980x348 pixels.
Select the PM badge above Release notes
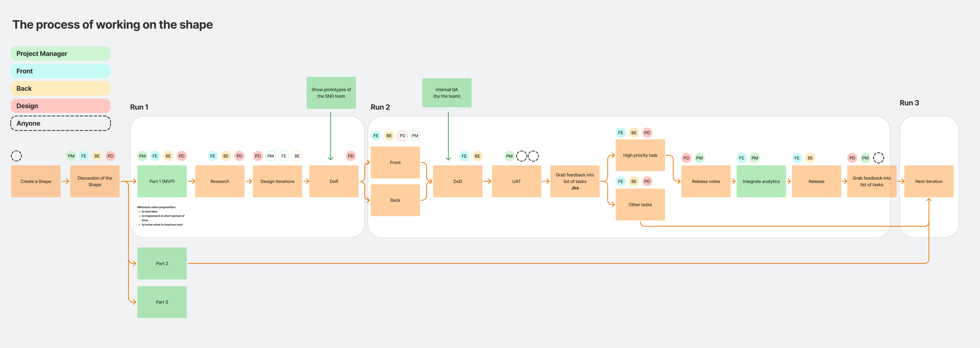(700, 158)
